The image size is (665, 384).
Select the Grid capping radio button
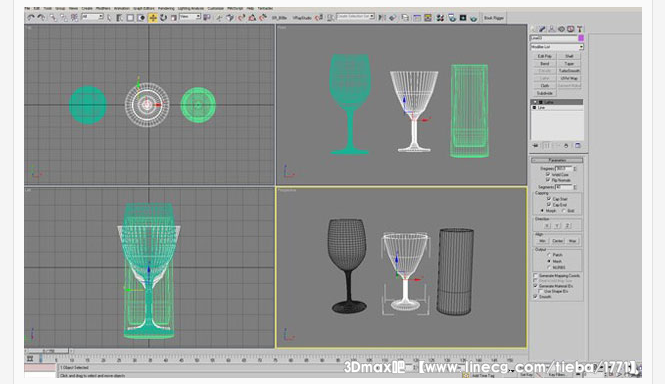[564, 210]
